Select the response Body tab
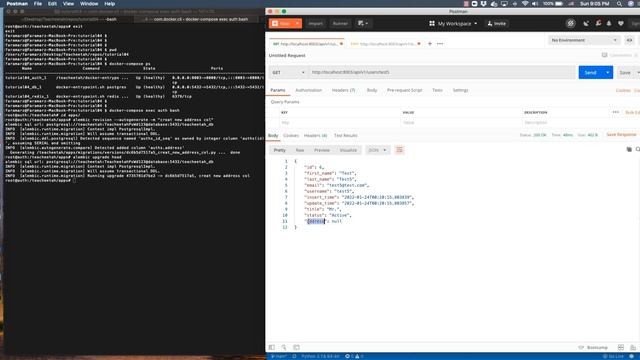640x360 pixels. click(273, 136)
